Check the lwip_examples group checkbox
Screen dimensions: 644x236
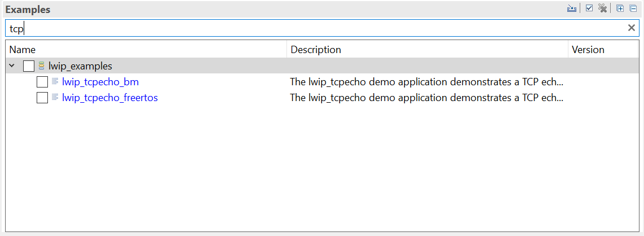29,66
